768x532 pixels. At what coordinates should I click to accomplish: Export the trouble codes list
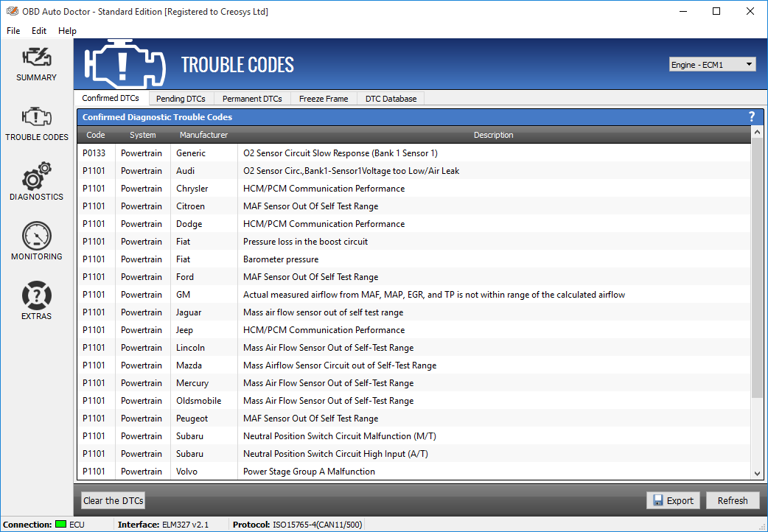[x=673, y=500]
